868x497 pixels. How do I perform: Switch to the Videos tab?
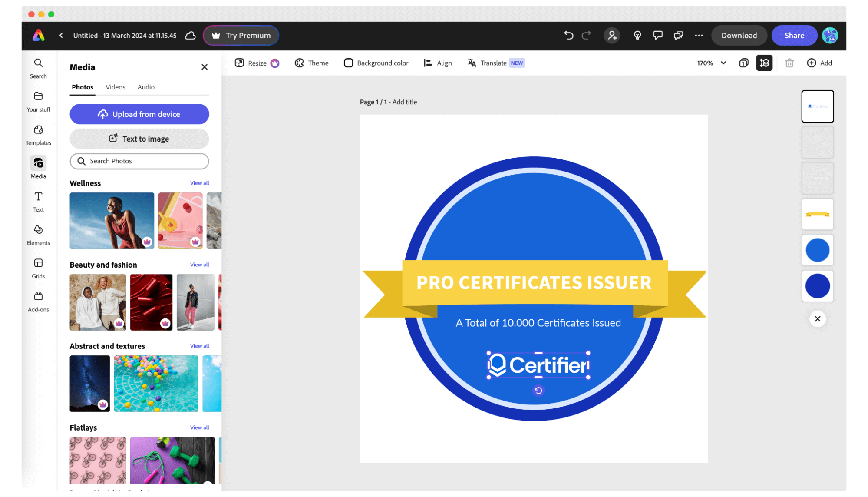point(116,87)
